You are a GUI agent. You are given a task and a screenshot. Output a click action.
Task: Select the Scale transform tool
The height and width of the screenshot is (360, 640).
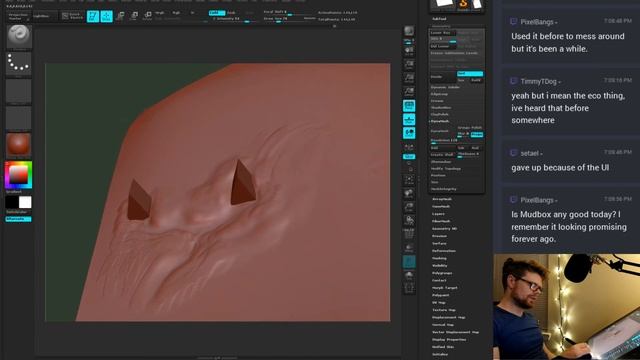click(134, 16)
